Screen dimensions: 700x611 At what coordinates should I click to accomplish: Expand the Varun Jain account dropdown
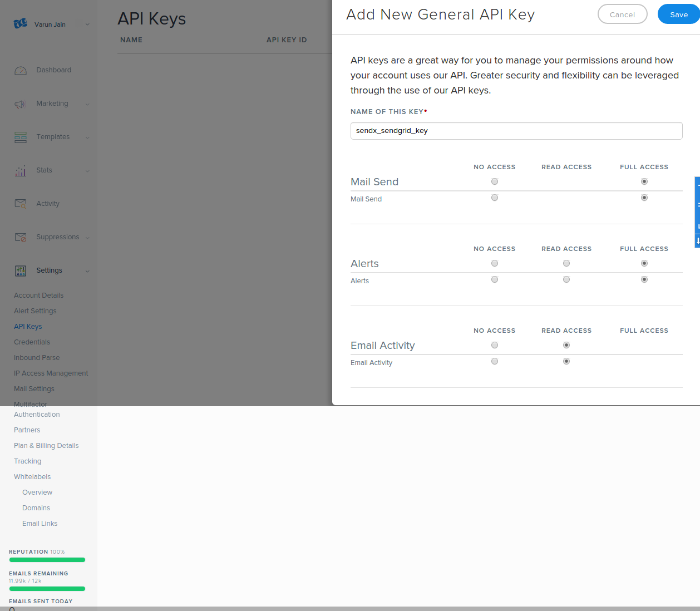(87, 24)
